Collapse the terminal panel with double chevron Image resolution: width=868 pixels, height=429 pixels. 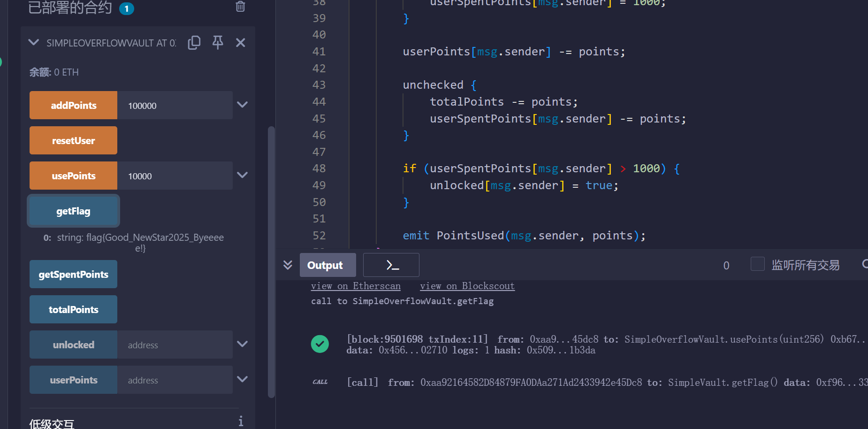(x=288, y=265)
